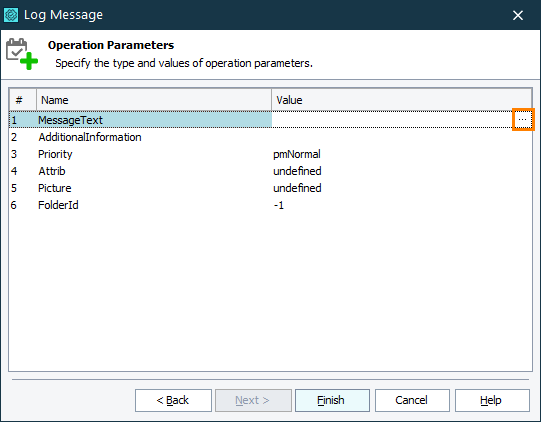Go to previous page with Back button
The height and width of the screenshot is (422, 541).
(x=173, y=400)
